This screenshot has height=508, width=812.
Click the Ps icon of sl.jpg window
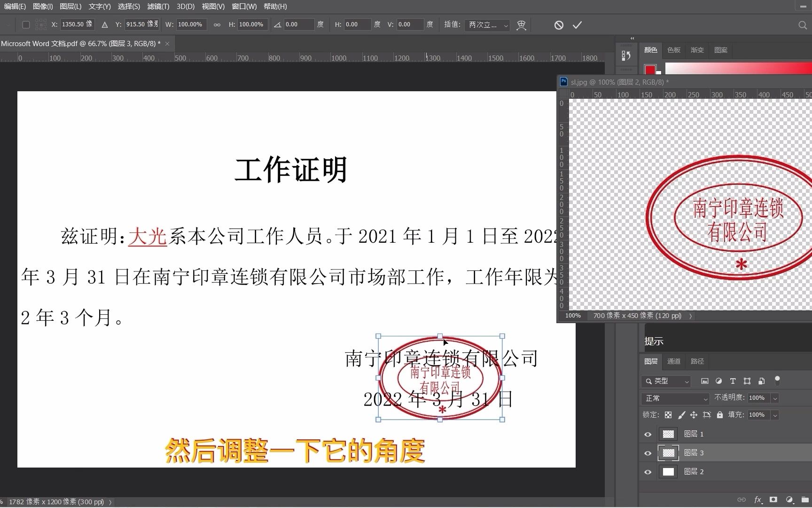coord(564,81)
